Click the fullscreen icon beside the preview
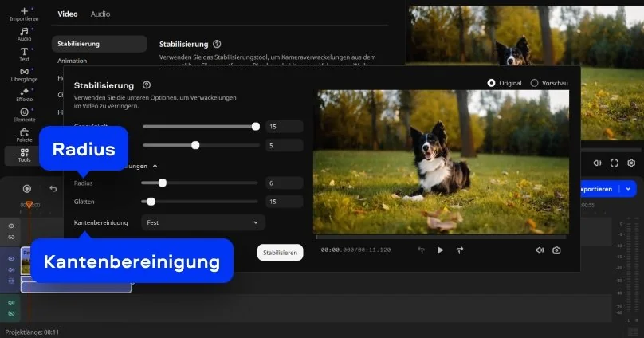Viewport: 644px width, 338px height. [614, 163]
